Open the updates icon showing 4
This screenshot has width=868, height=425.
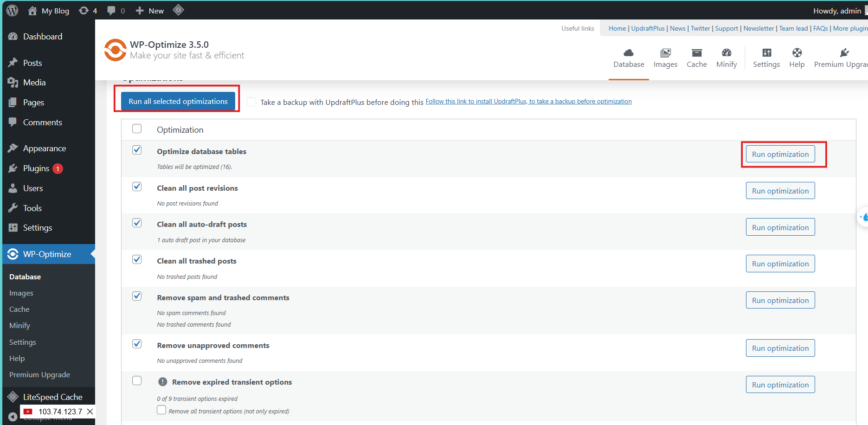tap(84, 11)
